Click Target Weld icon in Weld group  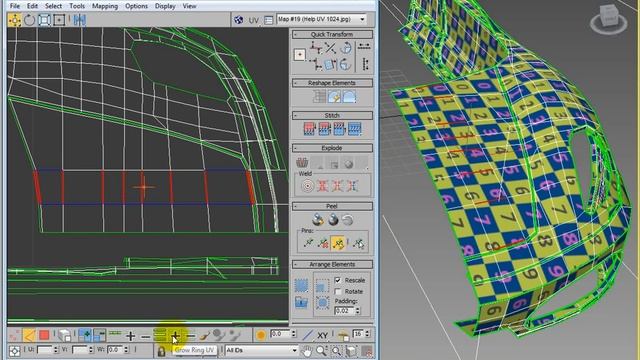tap(307, 186)
